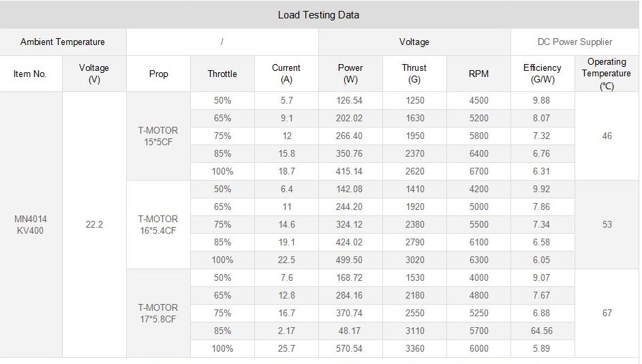Select operating temperature value 46
This screenshot has height=364, width=642.
point(607,136)
